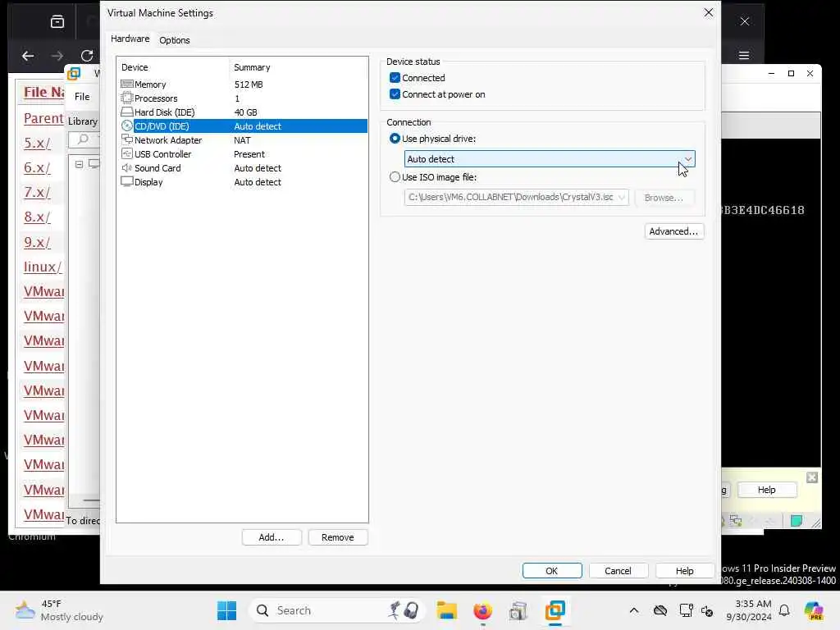Click the browser forward arrow
840x630 pixels.
coord(57,55)
